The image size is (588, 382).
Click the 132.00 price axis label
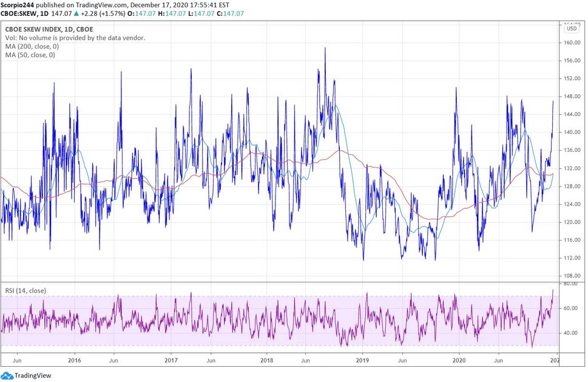coord(572,168)
